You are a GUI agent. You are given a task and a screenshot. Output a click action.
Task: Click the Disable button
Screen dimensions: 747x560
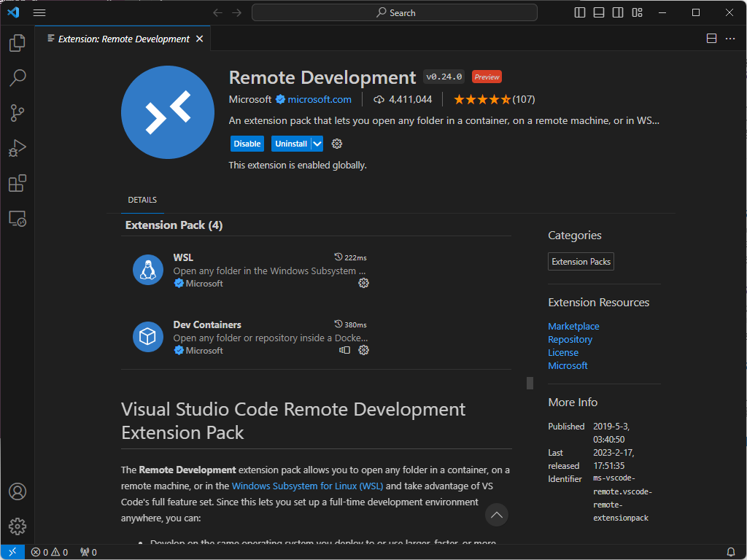pyautogui.click(x=247, y=144)
